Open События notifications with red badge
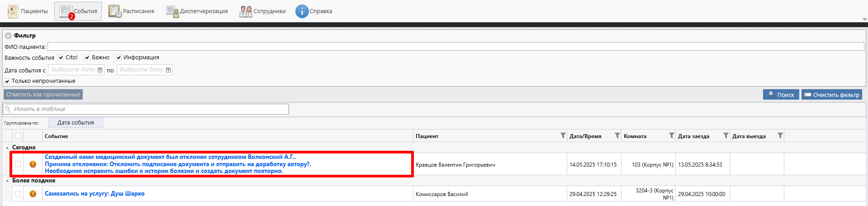The image size is (868, 206). click(78, 11)
